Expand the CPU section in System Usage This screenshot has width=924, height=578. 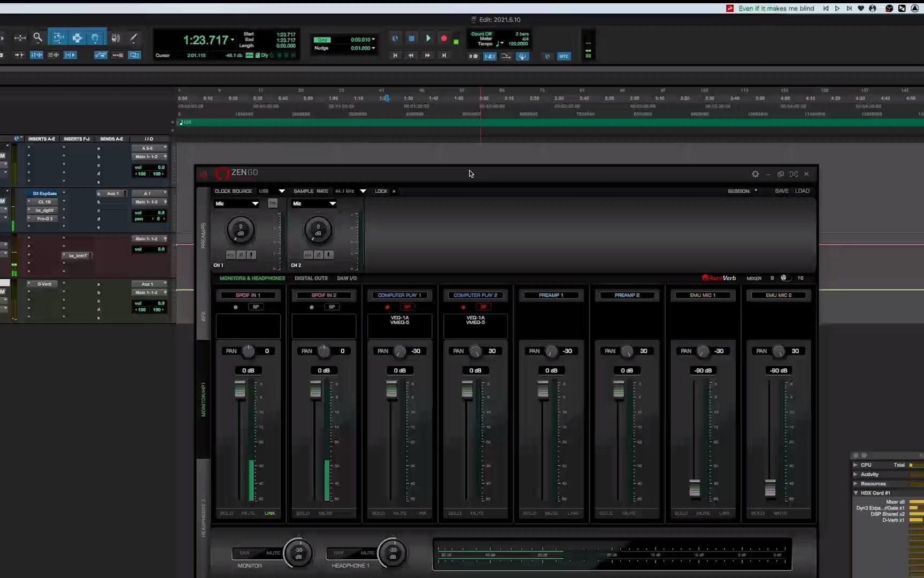(855, 465)
